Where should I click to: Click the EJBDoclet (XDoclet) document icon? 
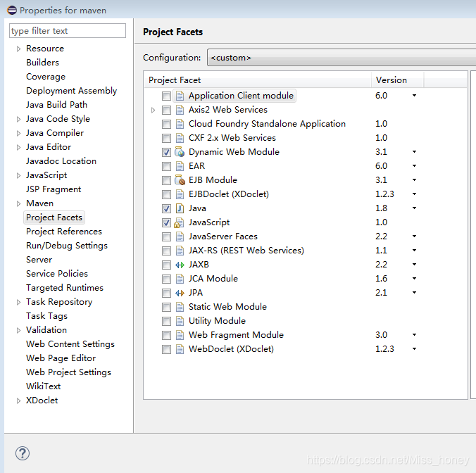(x=180, y=194)
